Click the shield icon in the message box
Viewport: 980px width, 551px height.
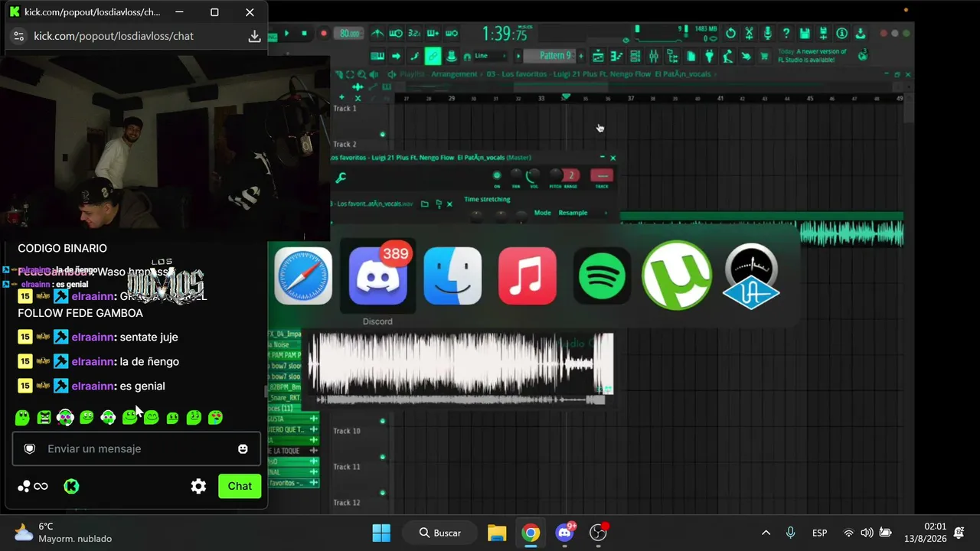pyautogui.click(x=30, y=449)
